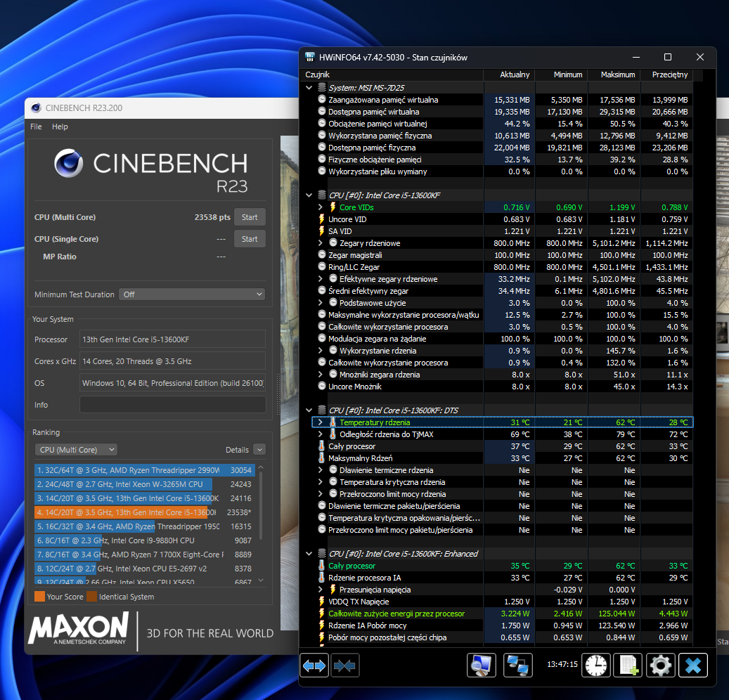Toggle the ranking Details dropdown arrow
Image resolution: width=729 pixels, height=700 pixels.
point(260,450)
